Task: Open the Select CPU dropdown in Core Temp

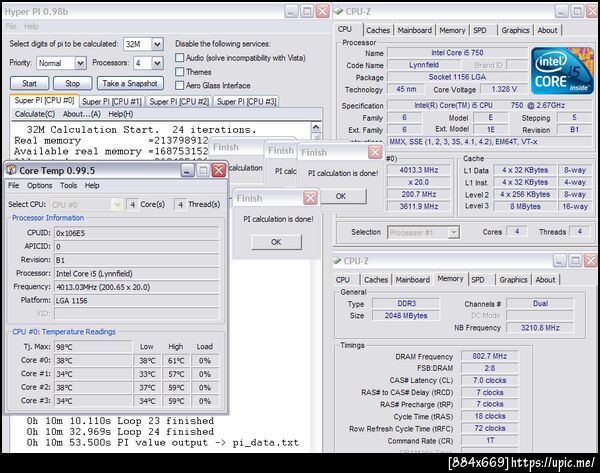Action: click(x=117, y=204)
